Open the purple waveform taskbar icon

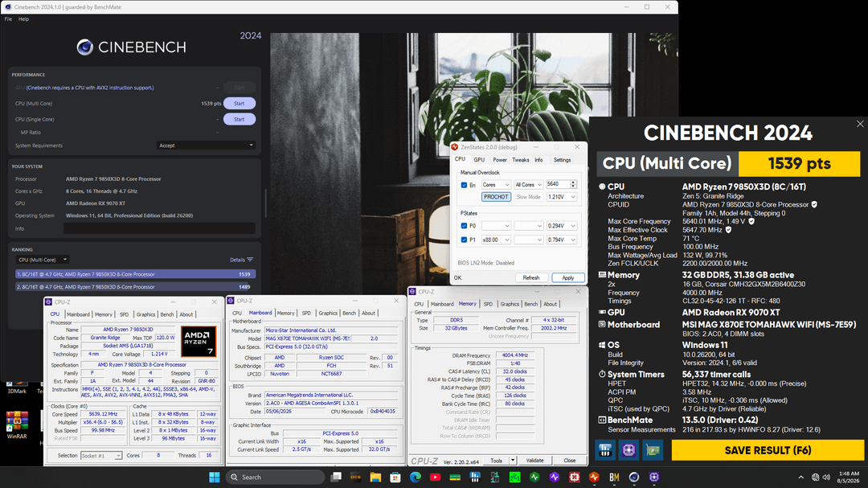point(554,477)
